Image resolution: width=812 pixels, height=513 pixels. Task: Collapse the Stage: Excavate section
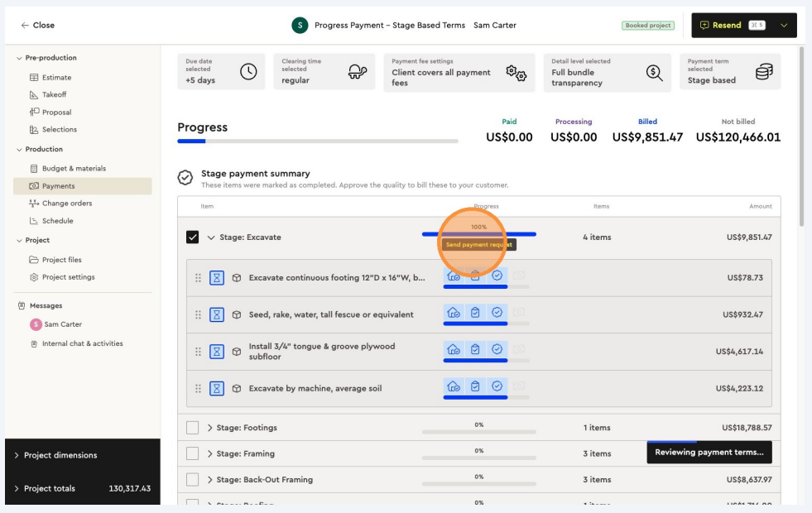point(211,237)
